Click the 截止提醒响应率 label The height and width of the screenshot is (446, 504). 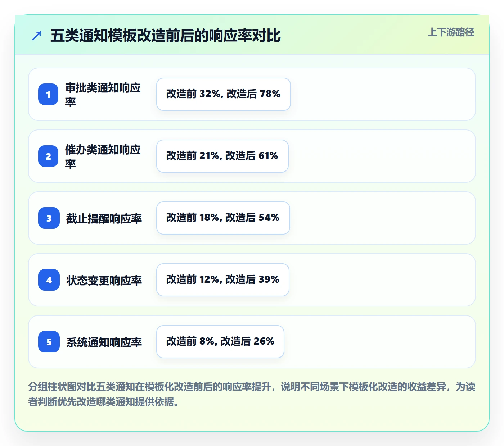click(104, 218)
